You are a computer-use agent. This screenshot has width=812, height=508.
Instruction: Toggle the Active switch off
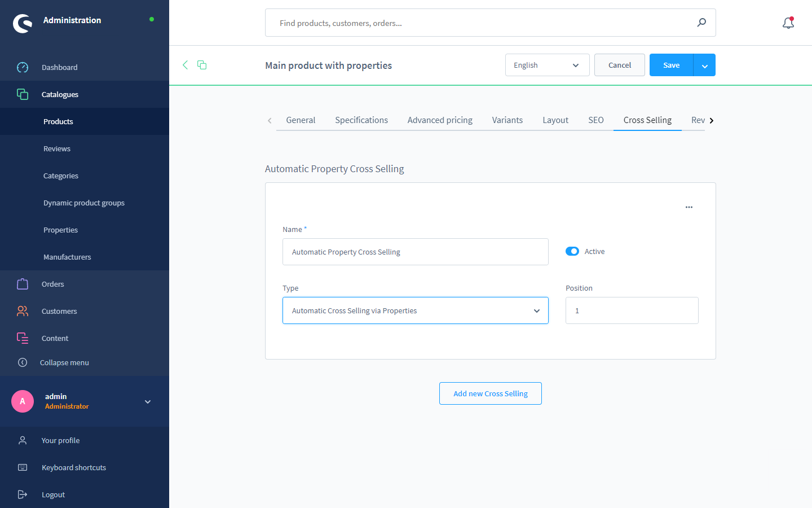572,251
